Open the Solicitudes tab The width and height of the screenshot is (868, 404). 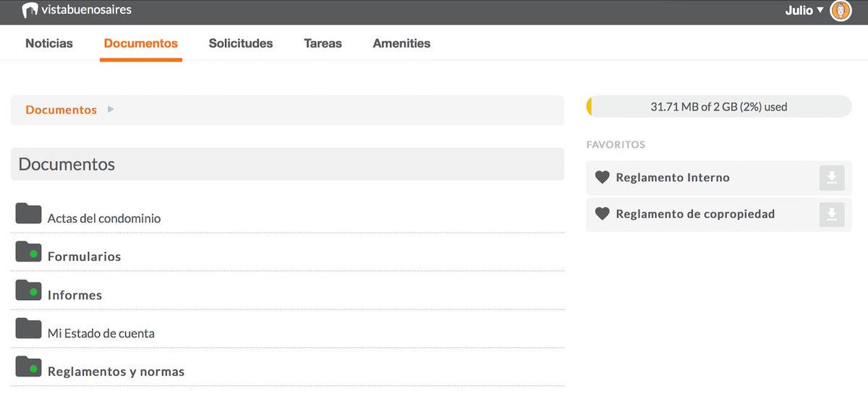point(241,43)
